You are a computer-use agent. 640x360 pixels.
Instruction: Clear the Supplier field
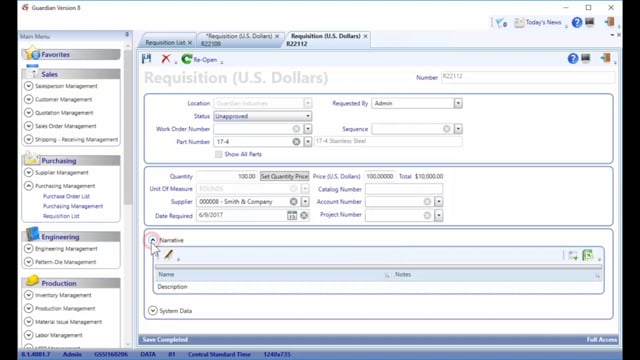(293, 202)
